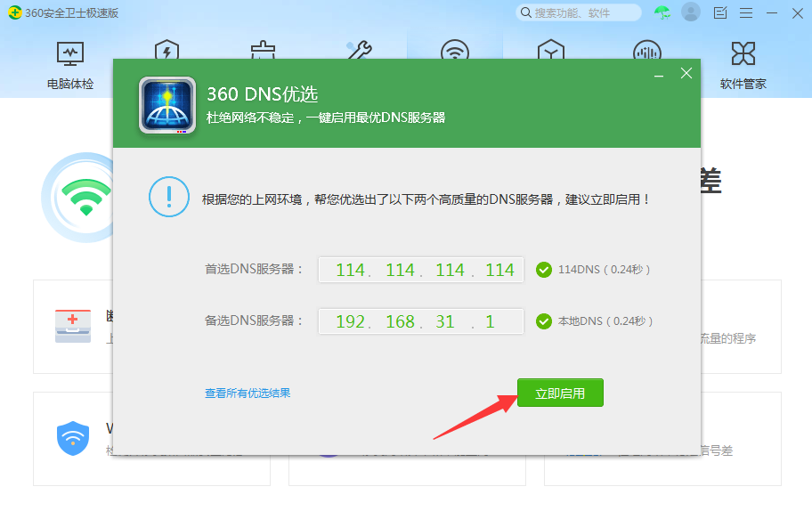Click the 备选DNS服务器 address field
This screenshot has width=812, height=511.
pyautogui.click(x=421, y=321)
